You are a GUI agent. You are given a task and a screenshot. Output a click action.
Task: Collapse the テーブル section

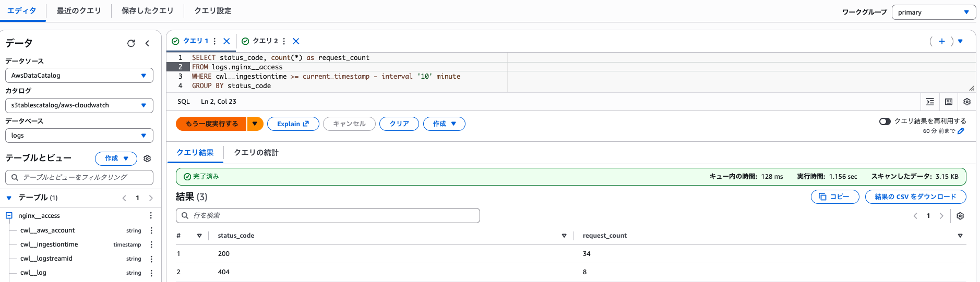click(9, 198)
